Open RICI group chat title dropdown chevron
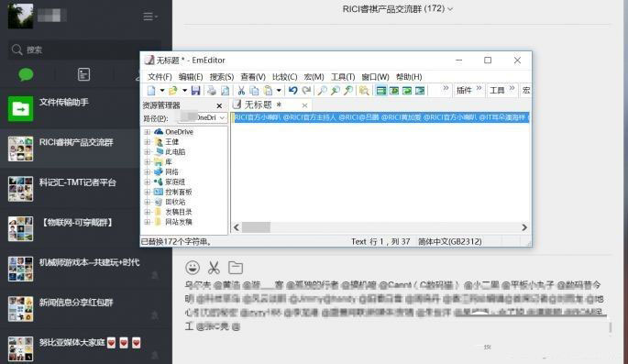 (450, 9)
